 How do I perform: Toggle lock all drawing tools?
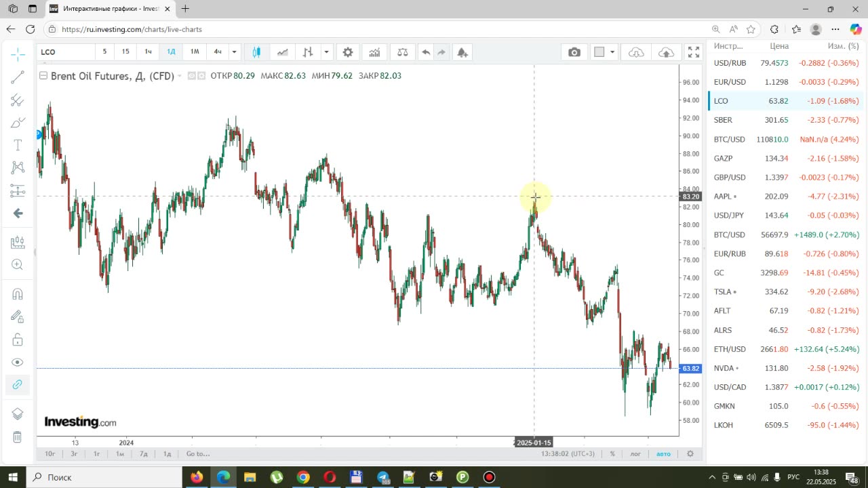click(x=18, y=340)
